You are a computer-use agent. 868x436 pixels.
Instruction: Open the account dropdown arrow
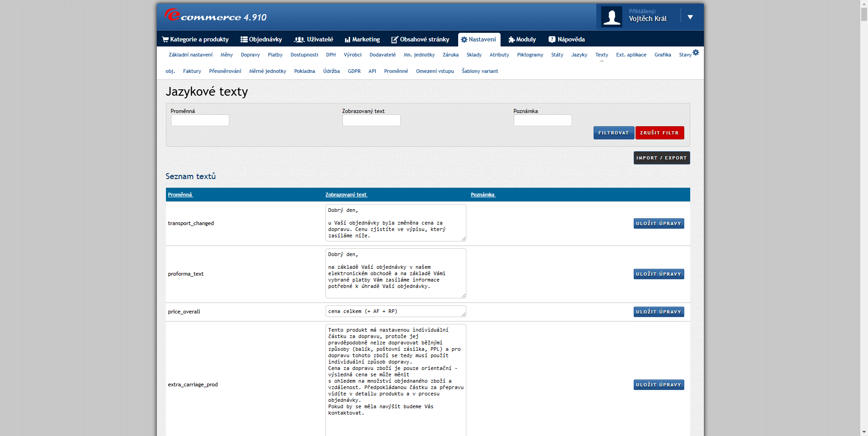(690, 16)
